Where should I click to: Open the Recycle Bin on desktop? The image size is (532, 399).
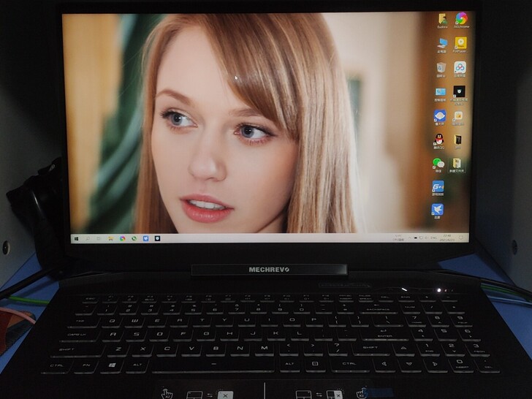click(x=441, y=68)
